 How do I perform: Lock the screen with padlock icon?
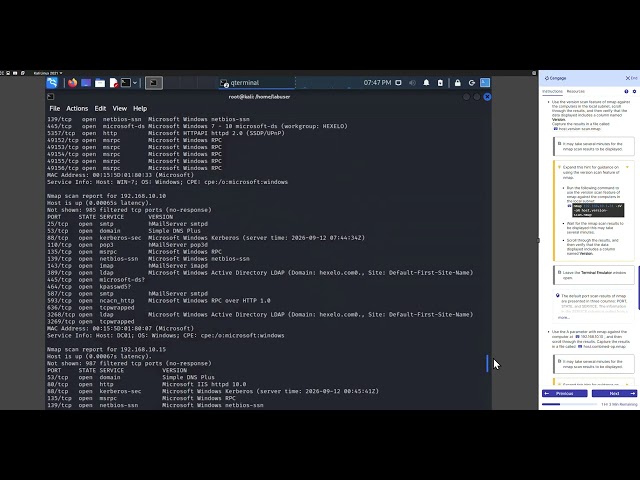[x=458, y=83]
